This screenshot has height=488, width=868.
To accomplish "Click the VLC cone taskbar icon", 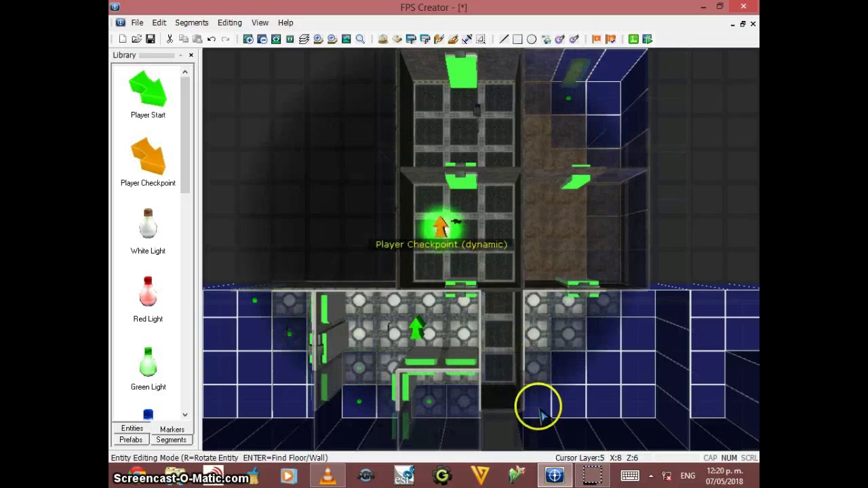I will pyautogui.click(x=328, y=476).
